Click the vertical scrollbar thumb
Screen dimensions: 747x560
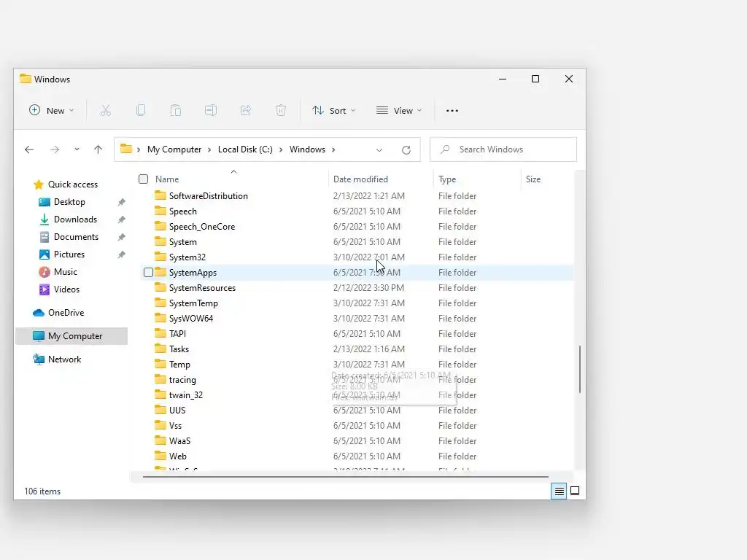[580, 370]
